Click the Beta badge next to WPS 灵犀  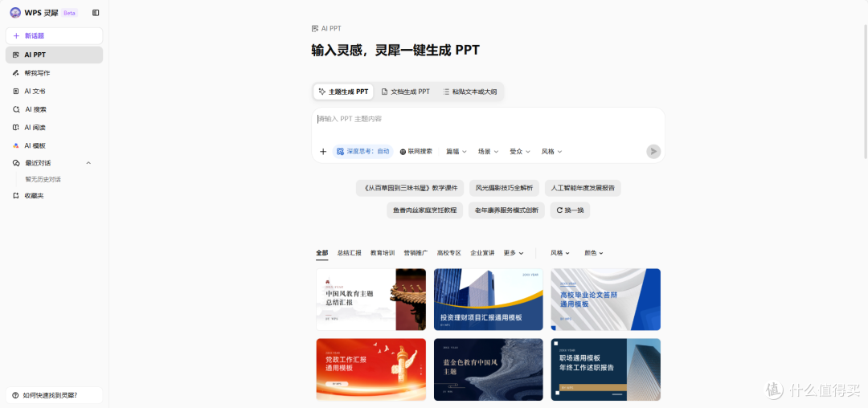69,13
